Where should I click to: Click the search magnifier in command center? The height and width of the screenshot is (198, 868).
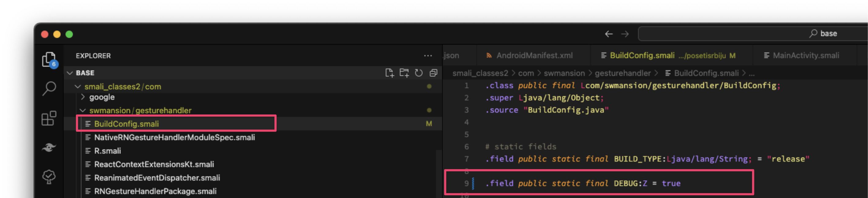coord(813,33)
